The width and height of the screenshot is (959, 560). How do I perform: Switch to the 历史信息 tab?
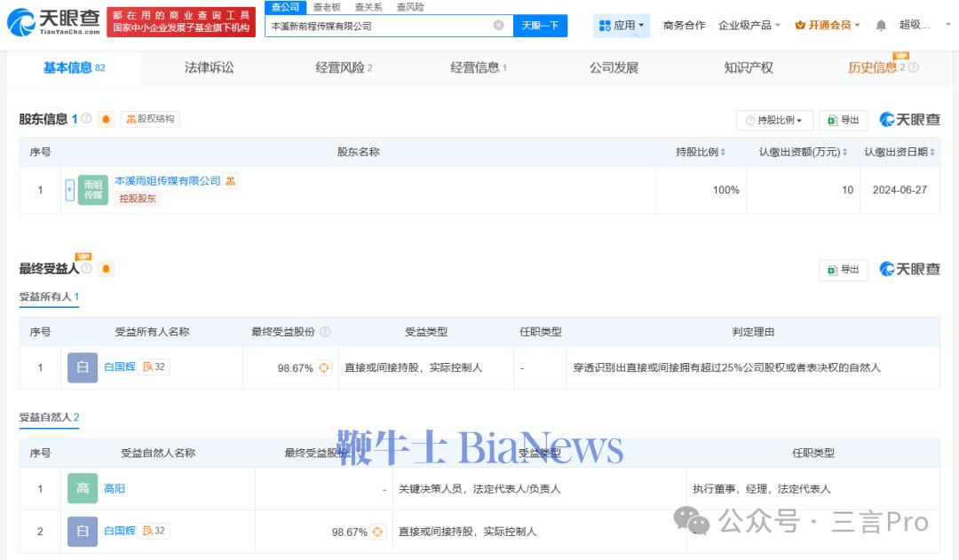coord(872,67)
